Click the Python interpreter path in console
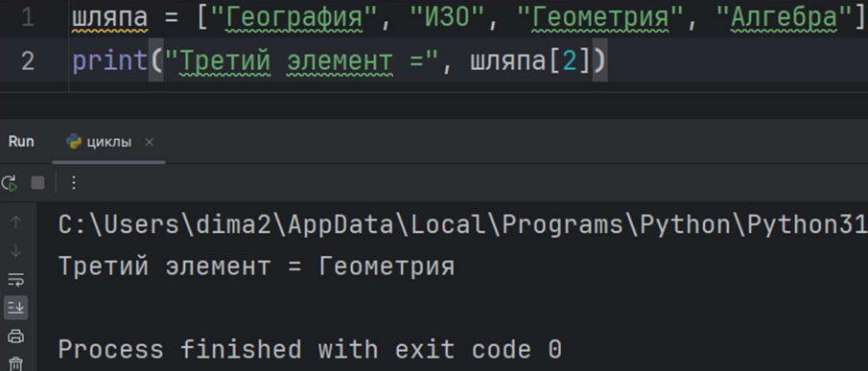This screenshot has width=868, height=371. coord(463,224)
